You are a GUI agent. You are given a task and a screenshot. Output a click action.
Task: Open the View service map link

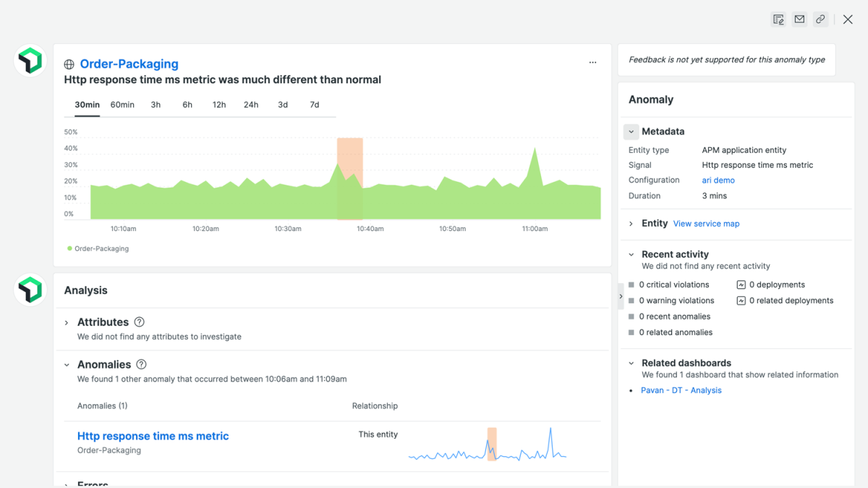click(706, 224)
